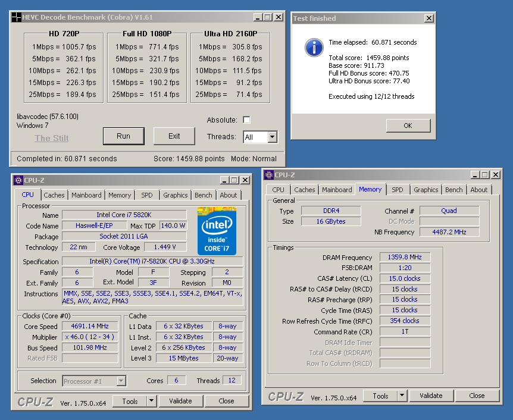The height and width of the screenshot is (420, 513).
Task: Click the Completed in: 60.871 seconds status text
Action: pyautogui.click(x=67, y=159)
